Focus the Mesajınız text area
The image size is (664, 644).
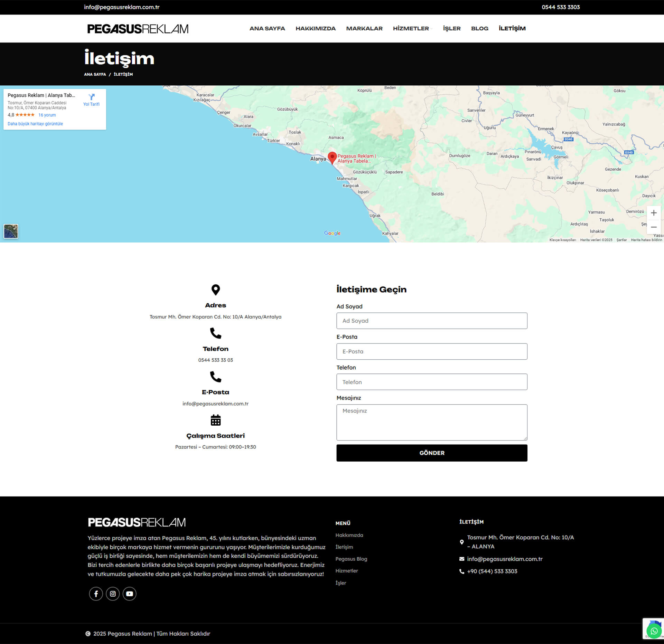(x=432, y=422)
